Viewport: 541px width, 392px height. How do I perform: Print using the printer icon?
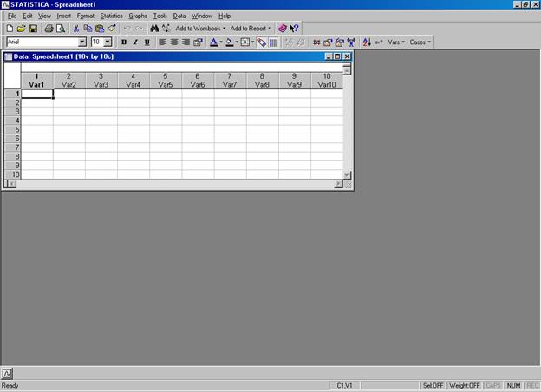click(x=49, y=29)
